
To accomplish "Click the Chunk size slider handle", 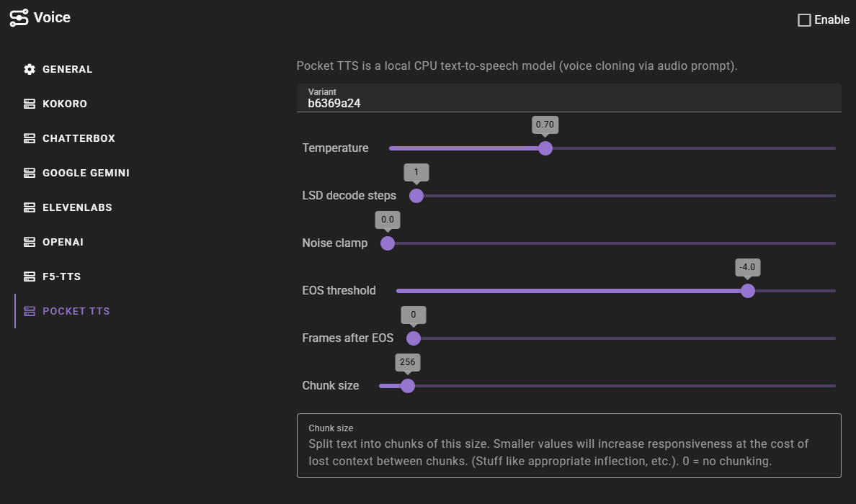I will click(408, 386).
